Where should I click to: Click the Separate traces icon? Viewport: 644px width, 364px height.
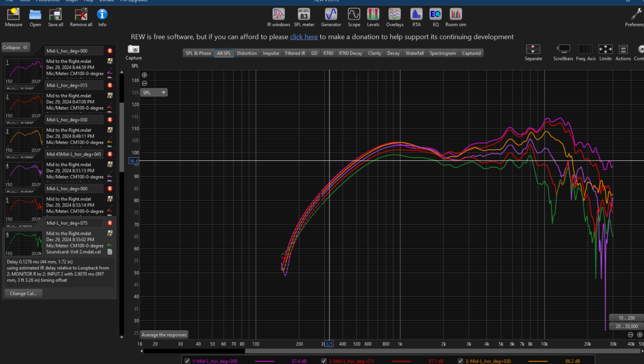533,53
